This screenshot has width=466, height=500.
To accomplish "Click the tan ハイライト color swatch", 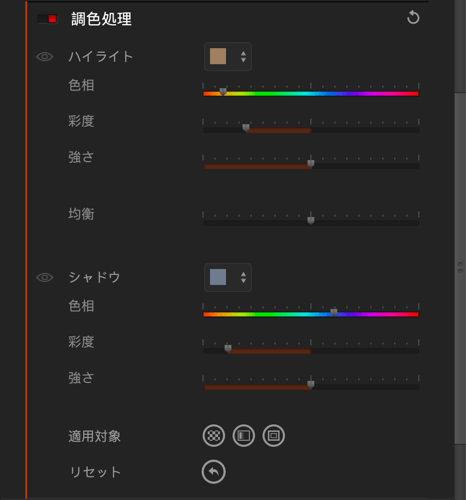I will pos(218,56).
